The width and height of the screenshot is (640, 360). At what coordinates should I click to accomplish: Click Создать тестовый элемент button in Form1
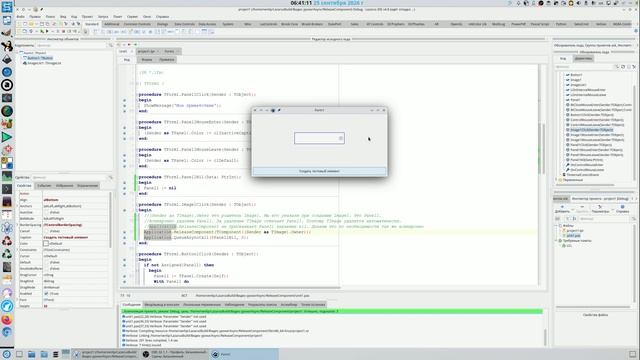coord(319,171)
